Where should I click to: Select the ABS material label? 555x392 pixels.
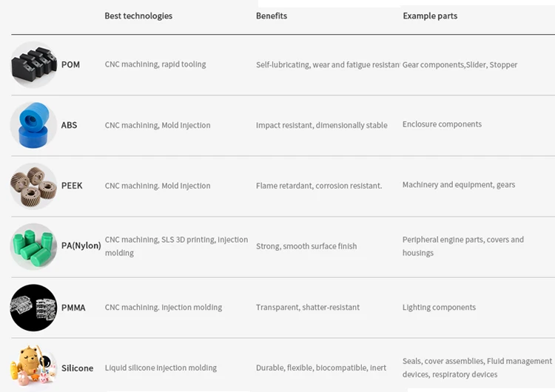point(69,126)
